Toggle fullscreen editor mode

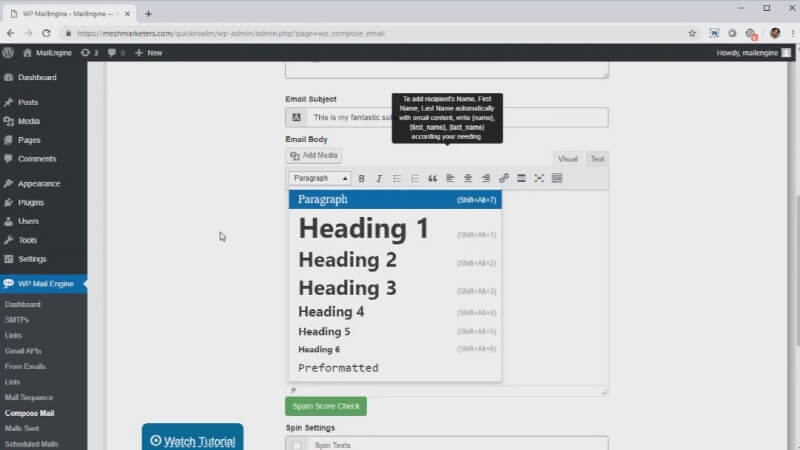(x=539, y=179)
